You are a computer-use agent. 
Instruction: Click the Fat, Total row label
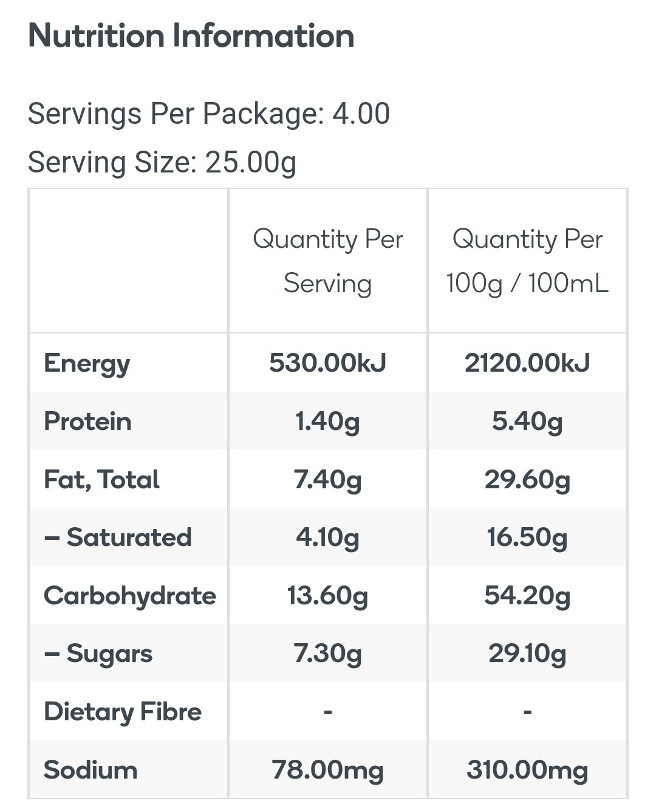click(x=101, y=480)
